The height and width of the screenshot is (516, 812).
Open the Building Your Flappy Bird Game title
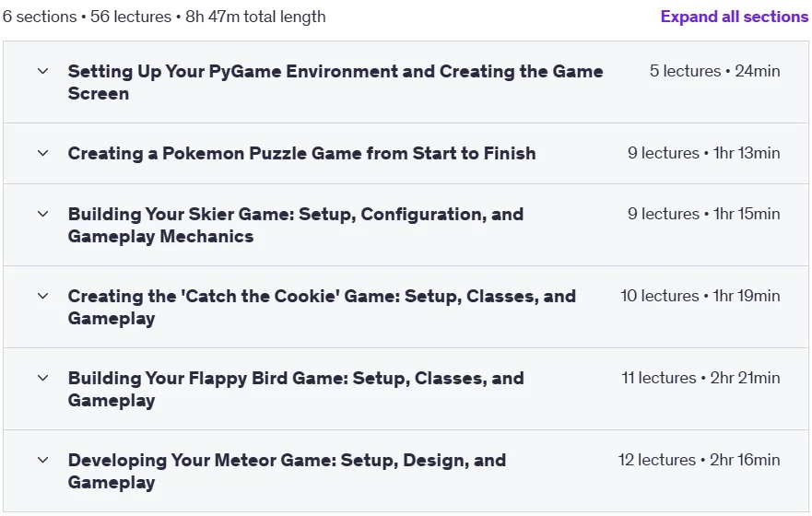[x=296, y=389]
